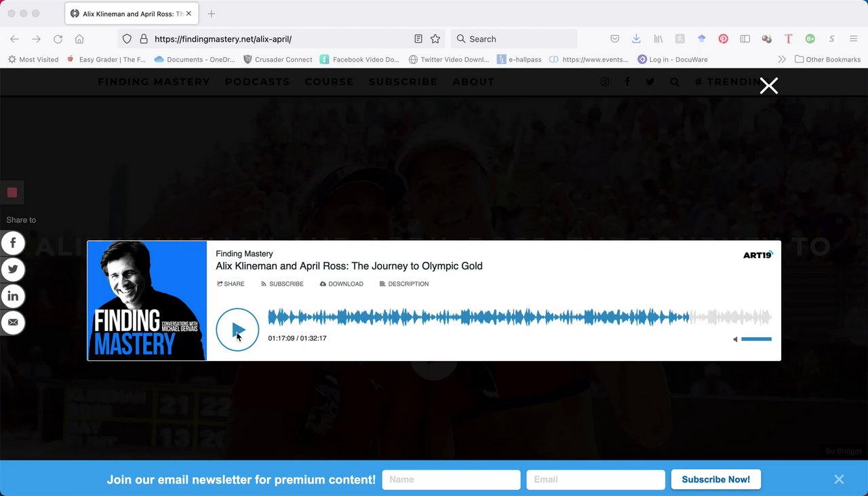The height and width of the screenshot is (496, 868).
Task: Open the FINDING MASTERY nav item
Action: pyautogui.click(x=154, y=81)
